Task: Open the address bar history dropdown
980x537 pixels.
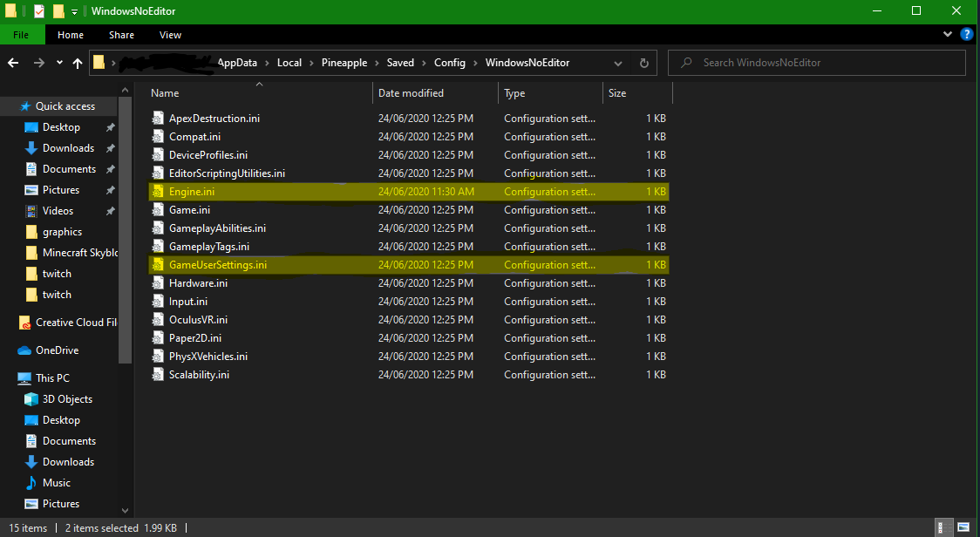Action: [619, 63]
